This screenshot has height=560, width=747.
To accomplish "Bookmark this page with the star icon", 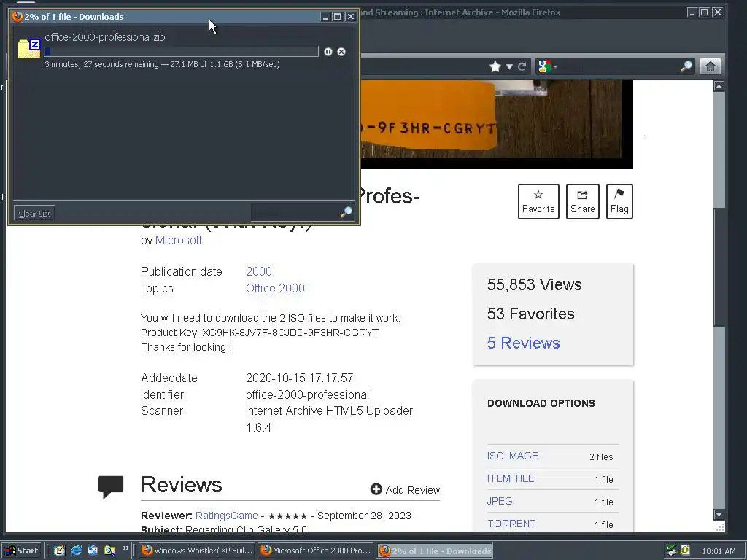I will [x=495, y=66].
